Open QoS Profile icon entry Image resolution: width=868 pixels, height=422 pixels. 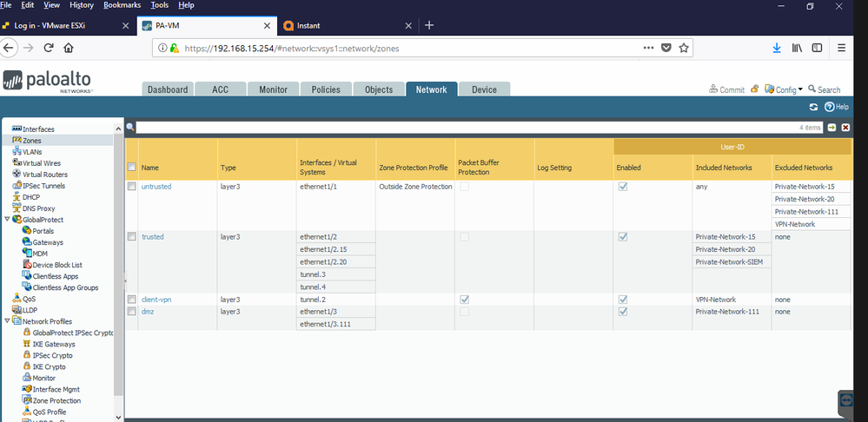click(27, 412)
